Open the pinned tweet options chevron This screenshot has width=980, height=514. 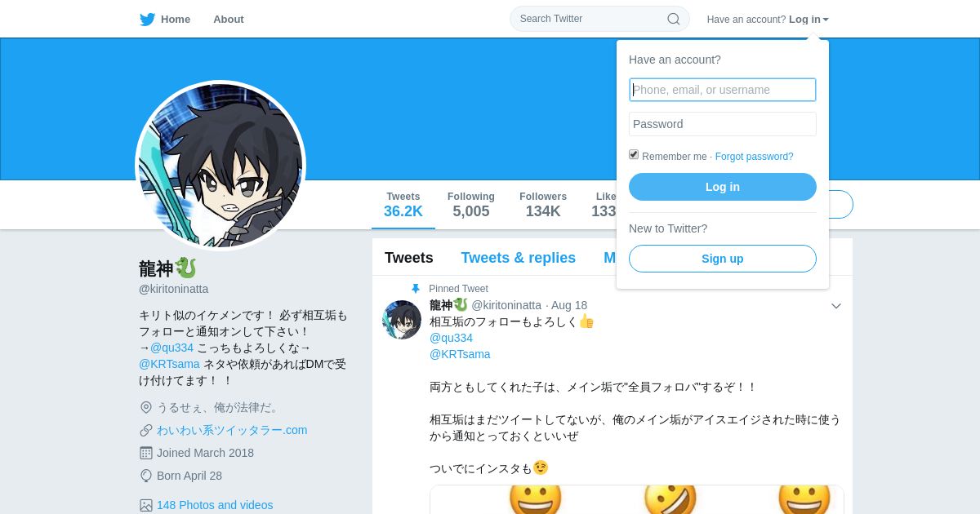point(836,306)
